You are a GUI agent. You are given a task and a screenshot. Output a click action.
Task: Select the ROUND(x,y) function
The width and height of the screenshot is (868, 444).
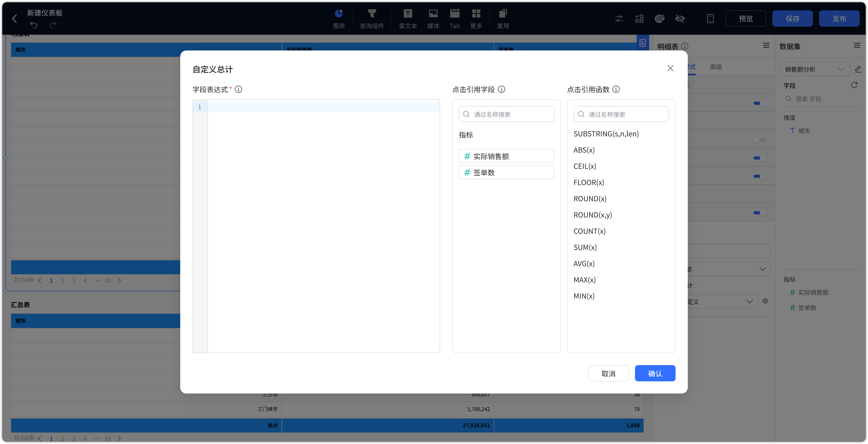click(x=593, y=215)
